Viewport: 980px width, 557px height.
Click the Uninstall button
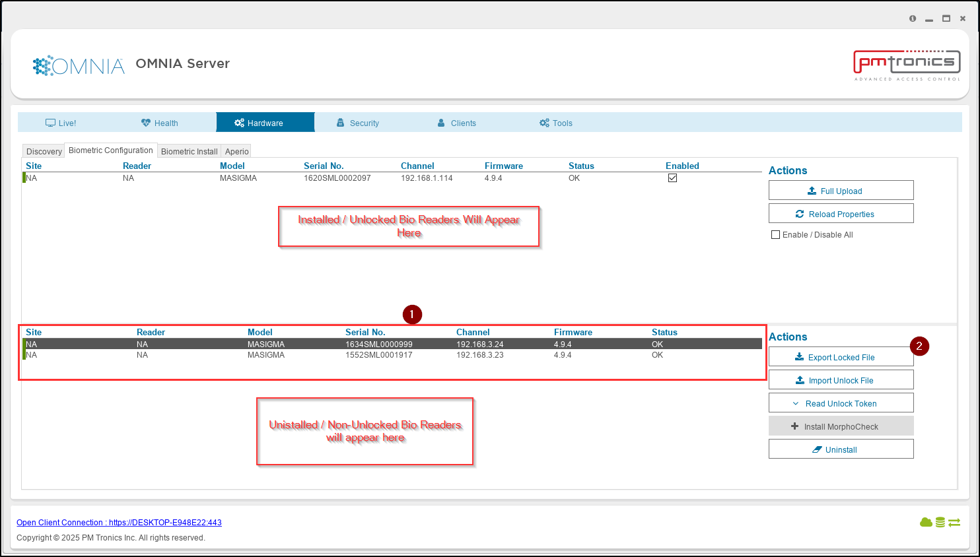point(841,449)
